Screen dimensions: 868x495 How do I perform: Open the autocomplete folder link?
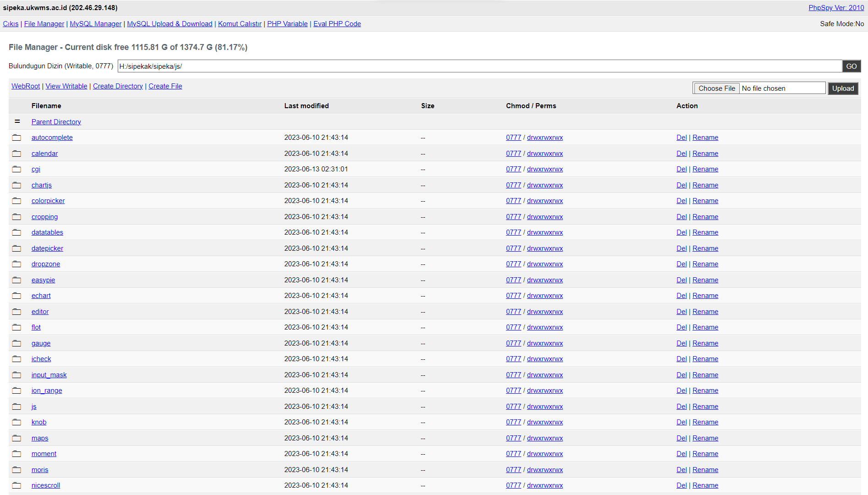[x=52, y=137]
